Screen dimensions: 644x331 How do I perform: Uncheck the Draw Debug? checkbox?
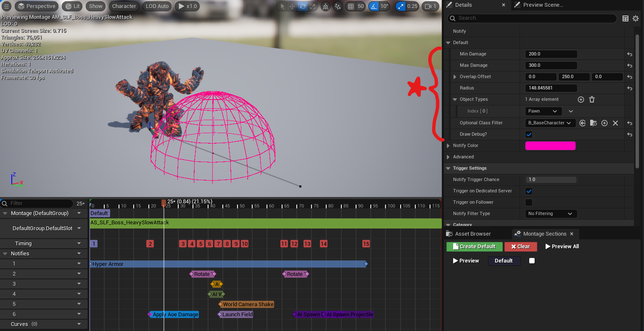pyautogui.click(x=529, y=134)
